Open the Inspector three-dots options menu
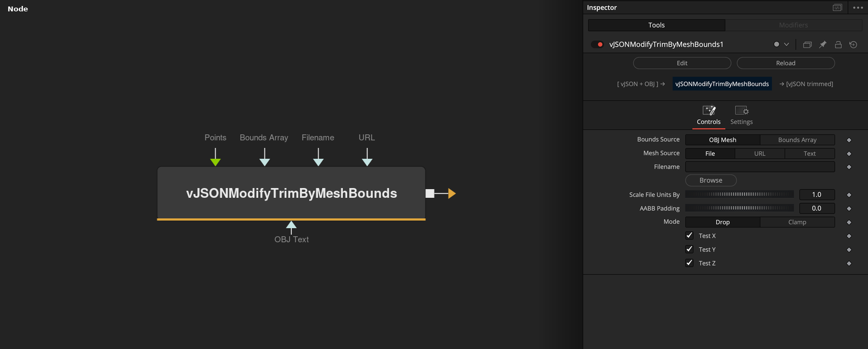This screenshot has width=868, height=349. (x=858, y=8)
